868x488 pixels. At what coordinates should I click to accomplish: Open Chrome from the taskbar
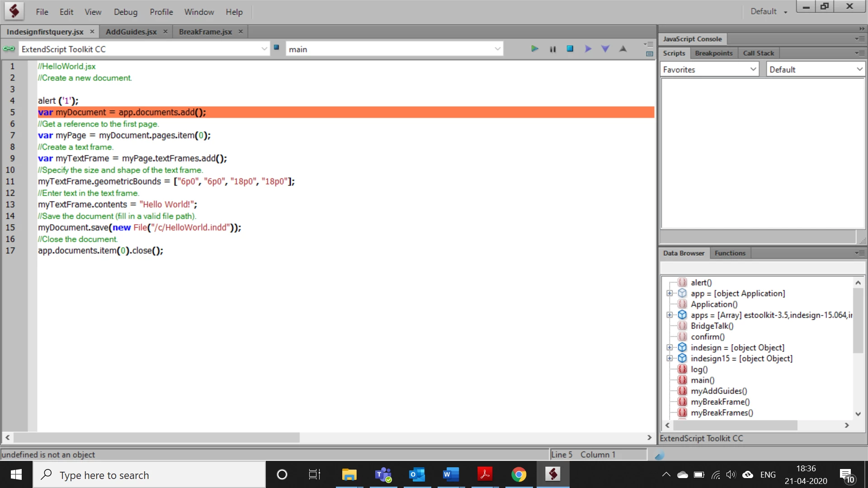point(519,474)
